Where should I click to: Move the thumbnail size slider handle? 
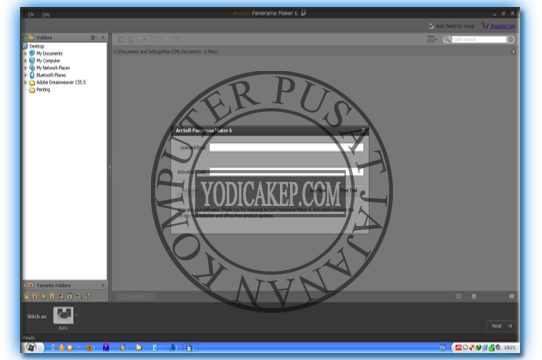474,296
